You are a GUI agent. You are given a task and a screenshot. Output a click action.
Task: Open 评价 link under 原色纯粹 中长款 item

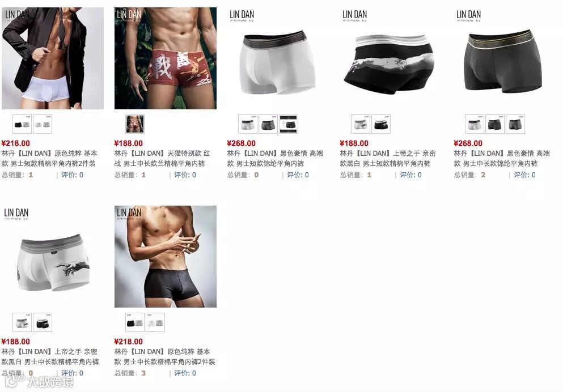pos(185,373)
